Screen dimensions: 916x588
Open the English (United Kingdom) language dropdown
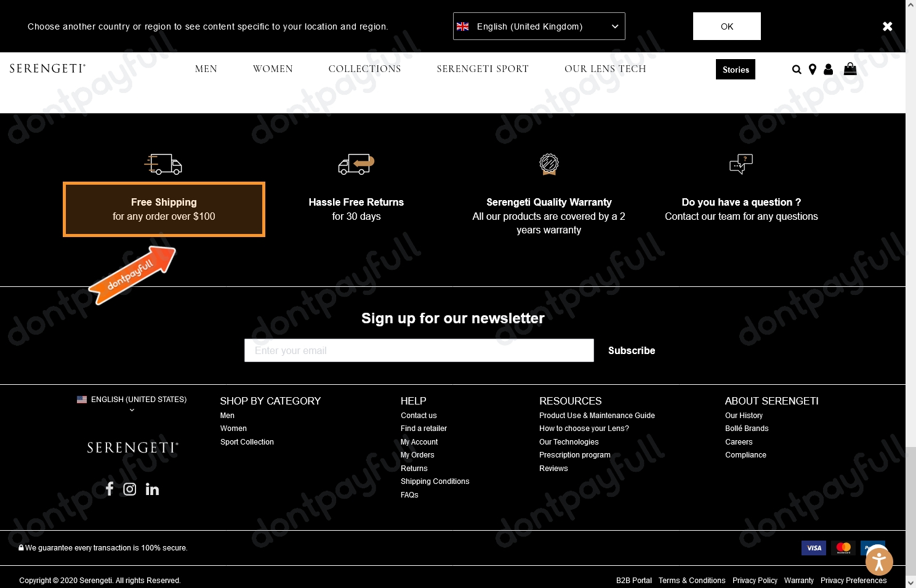coord(538,26)
